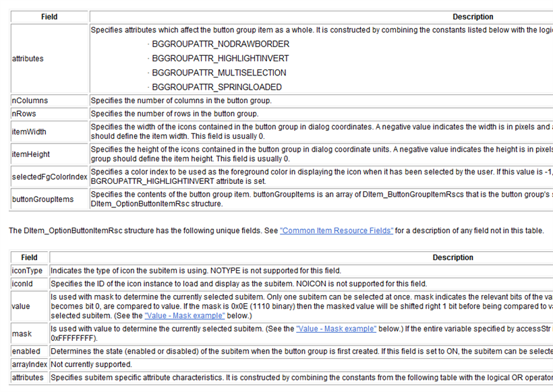Follow the "Value - Mask example" link in value row

tap(185, 316)
